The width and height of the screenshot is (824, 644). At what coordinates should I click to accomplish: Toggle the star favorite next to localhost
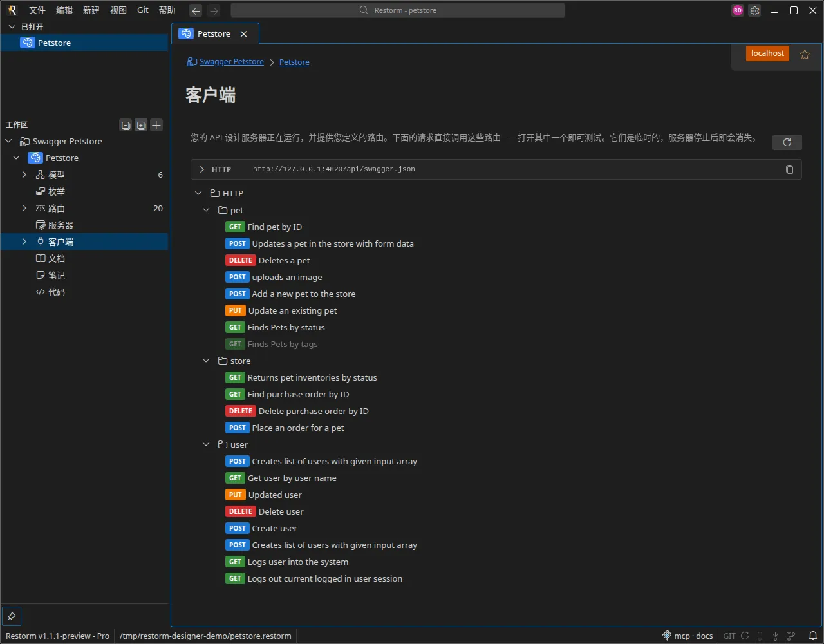coord(805,54)
